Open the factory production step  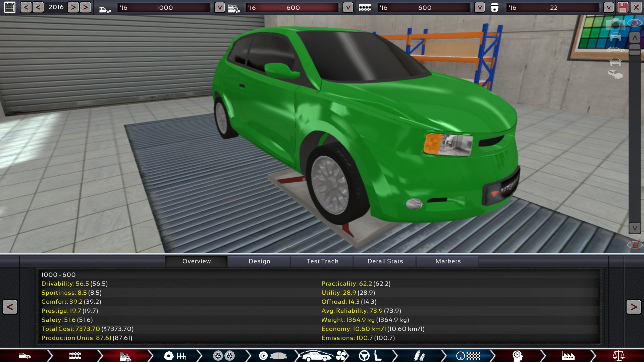pyautogui.click(x=568, y=356)
